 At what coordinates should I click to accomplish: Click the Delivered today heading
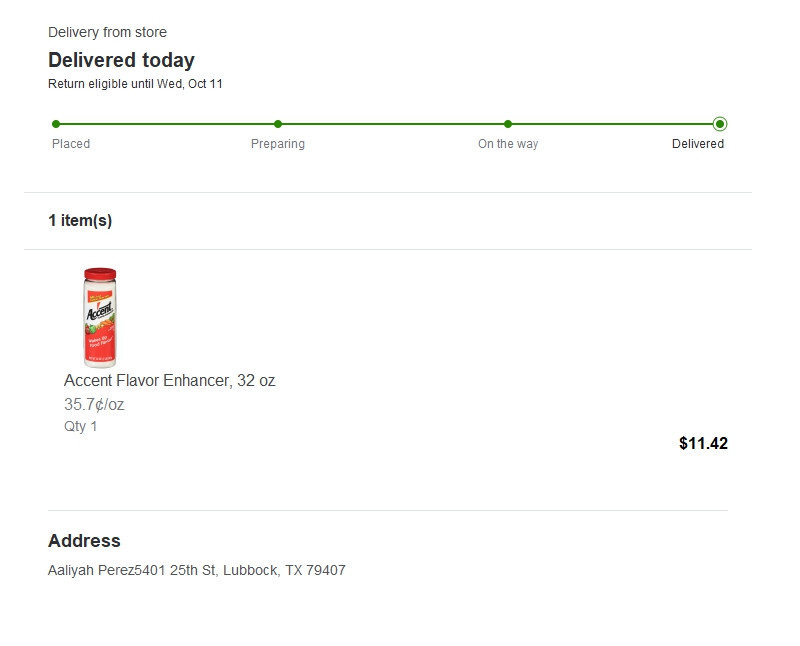121,60
